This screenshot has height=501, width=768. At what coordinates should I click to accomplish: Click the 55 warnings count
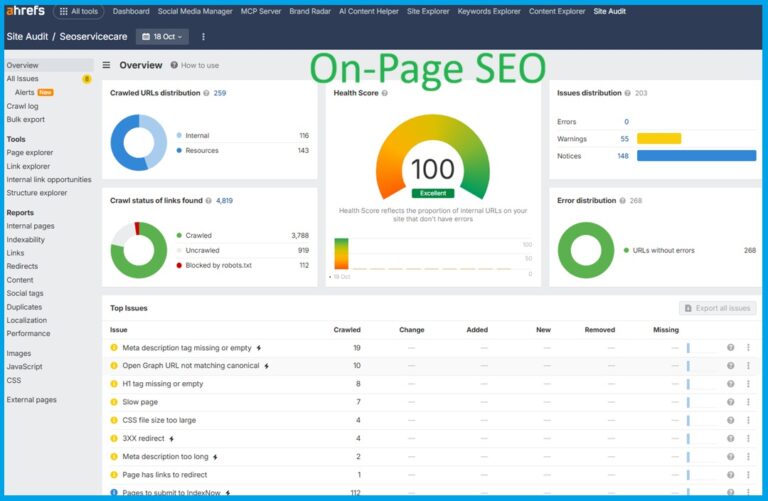tap(624, 139)
